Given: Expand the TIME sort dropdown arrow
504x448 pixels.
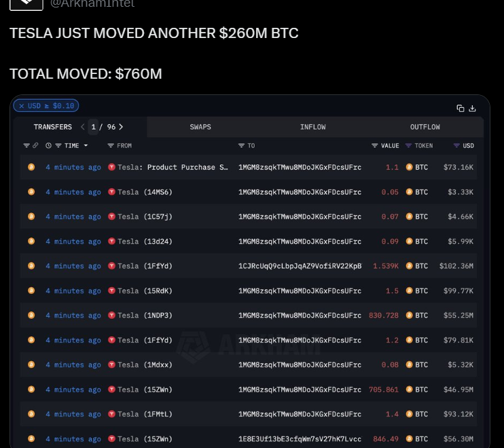Looking at the screenshot, I should 86,145.
